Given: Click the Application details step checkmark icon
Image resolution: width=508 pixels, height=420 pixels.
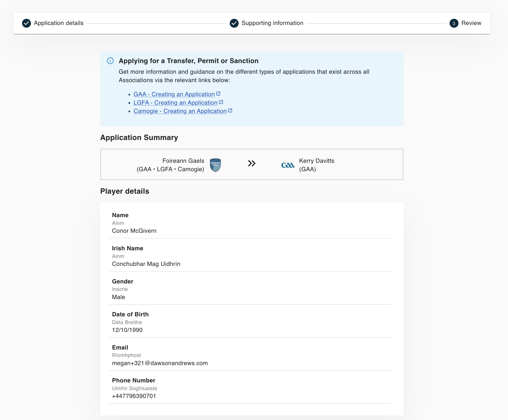Looking at the screenshot, I should [x=26, y=23].
